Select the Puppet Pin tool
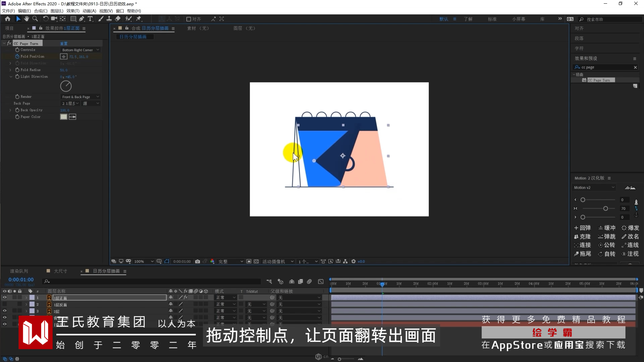The height and width of the screenshot is (362, 644). pos(139,19)
